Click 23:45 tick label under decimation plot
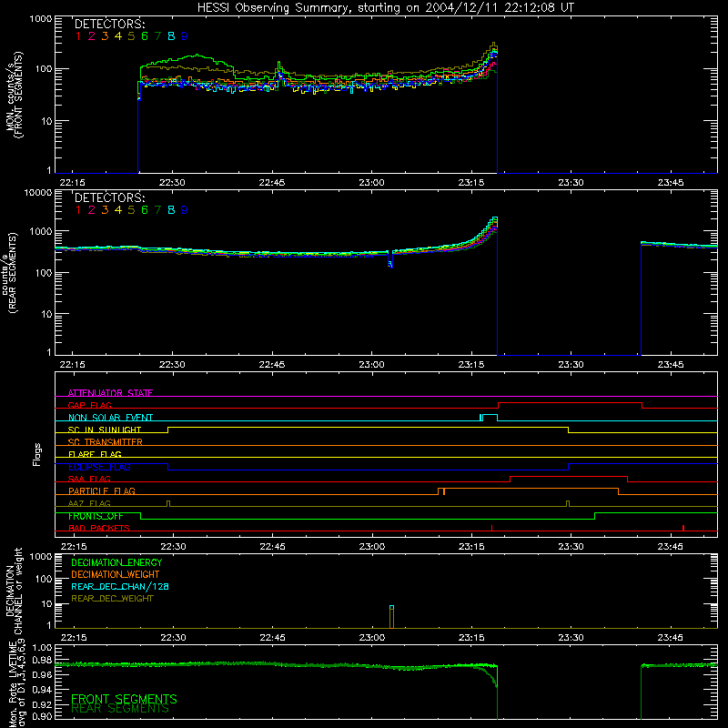The image size is (728, 728). pos(671,638)
